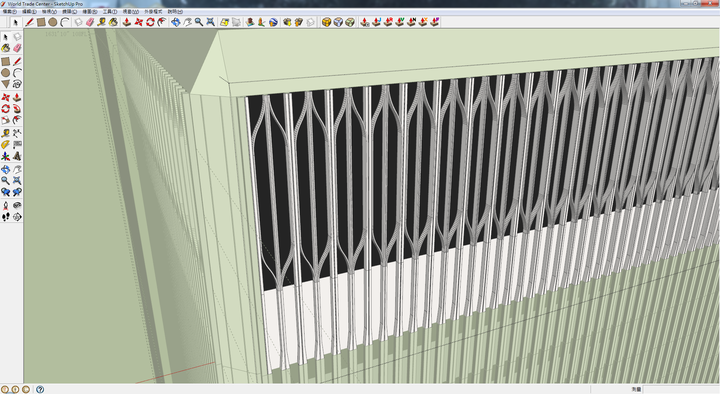
Task: Select the Circle tool in the top toolbar
Action: click(53, 22)
